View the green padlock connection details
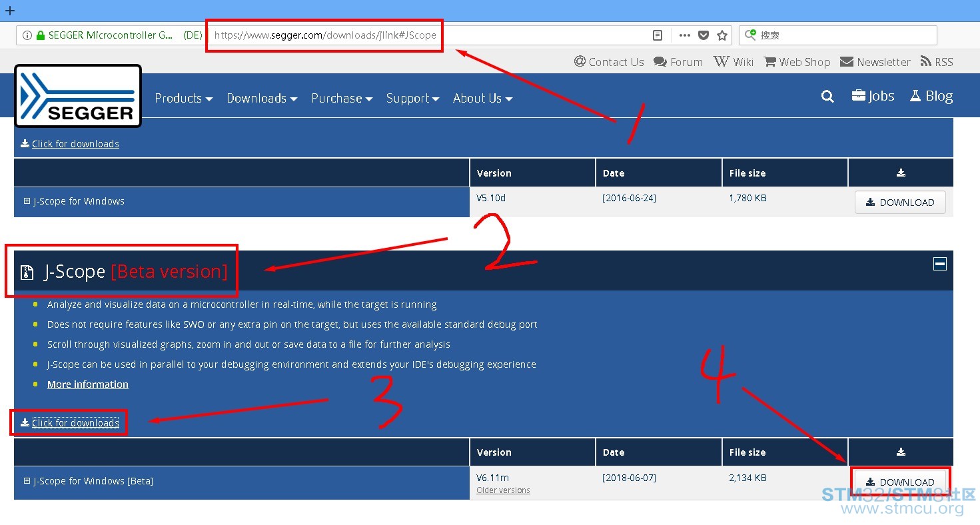This screenshot has width=980, height=525. tap(40, 35)
